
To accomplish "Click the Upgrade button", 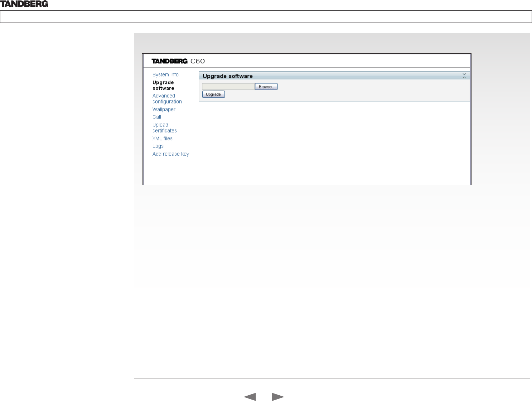I will tap(213, 94).
